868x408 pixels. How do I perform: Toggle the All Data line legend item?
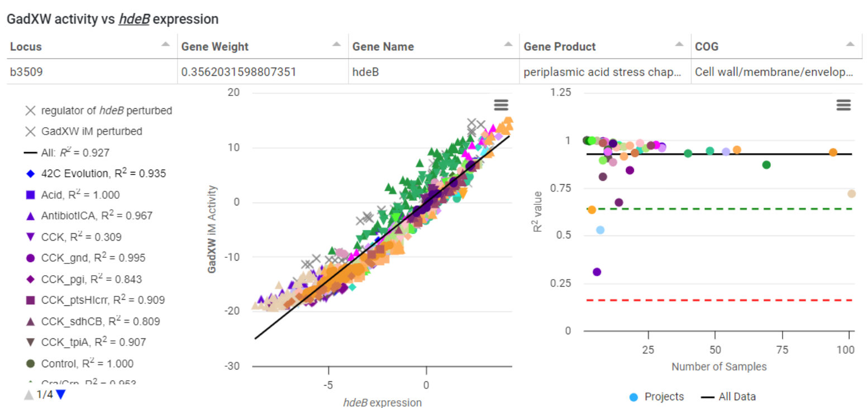728,397
